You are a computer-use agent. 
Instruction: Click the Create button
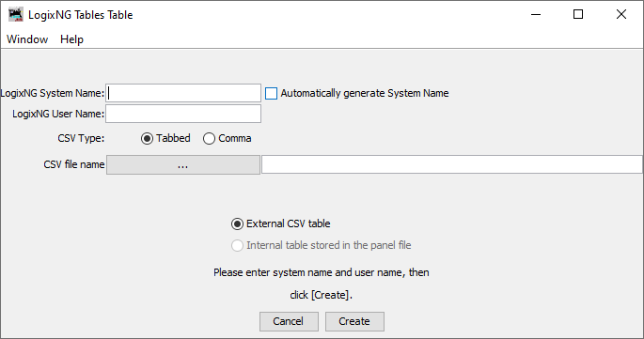[354, 321]
